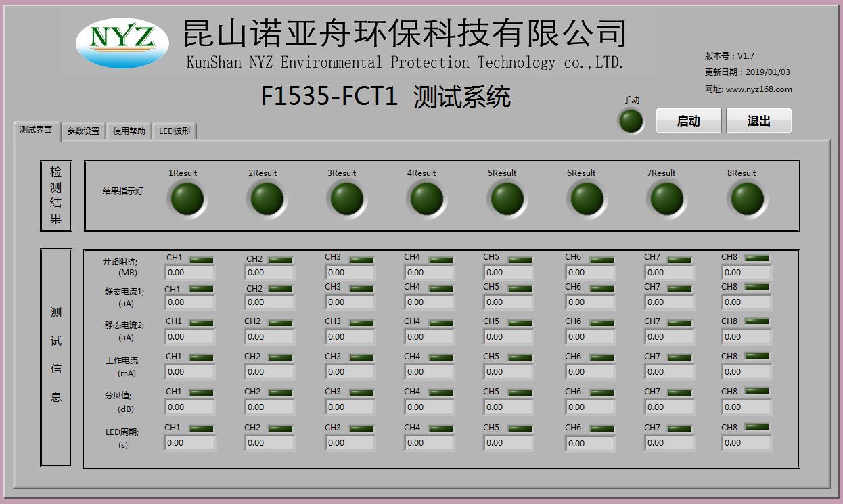Click the 静态电流1 (uA) row label
Screen dimensions: 843x504
click(x=124, y=298)
